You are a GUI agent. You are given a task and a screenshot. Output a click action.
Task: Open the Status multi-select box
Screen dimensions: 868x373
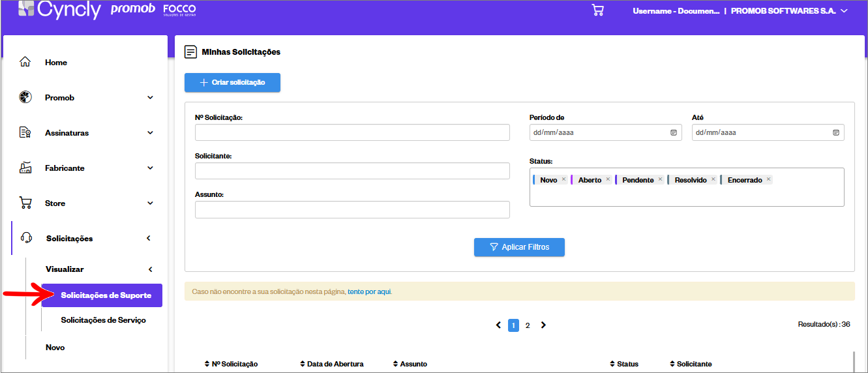point(687,187)
